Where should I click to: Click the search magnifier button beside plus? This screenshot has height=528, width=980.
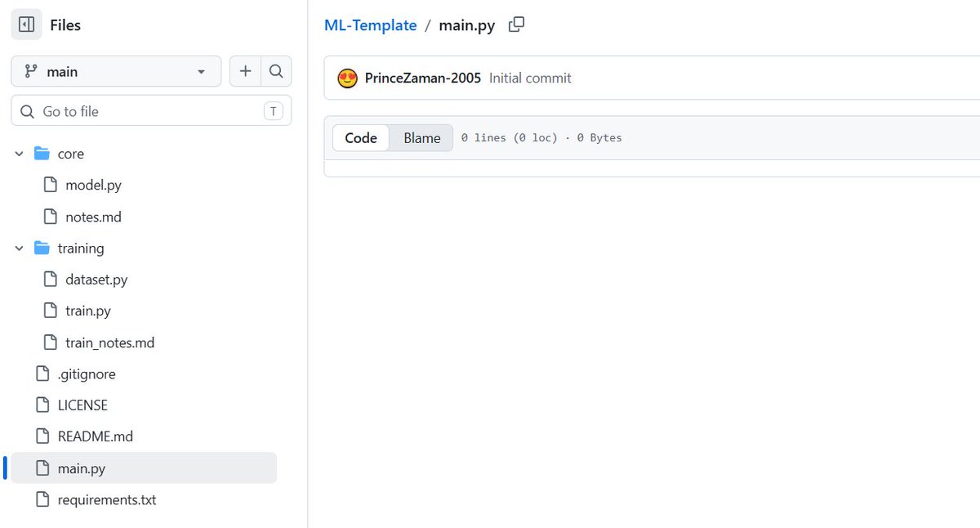276,72
